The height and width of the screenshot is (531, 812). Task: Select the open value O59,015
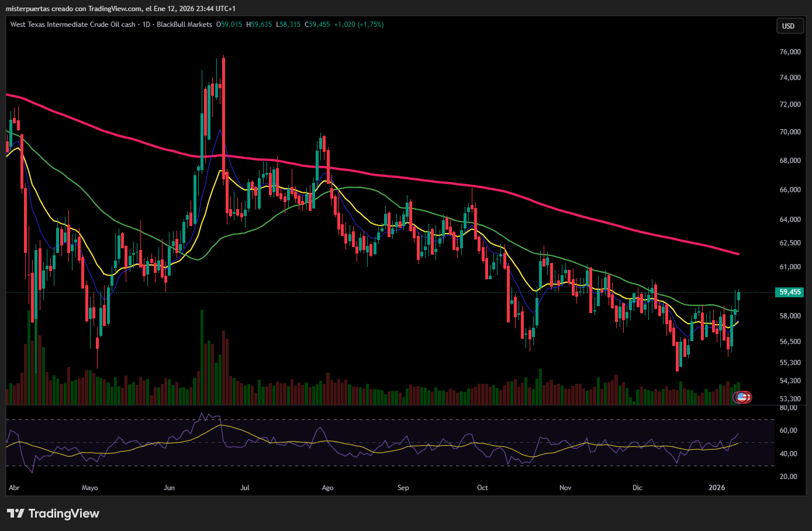[x=229, y=25]
